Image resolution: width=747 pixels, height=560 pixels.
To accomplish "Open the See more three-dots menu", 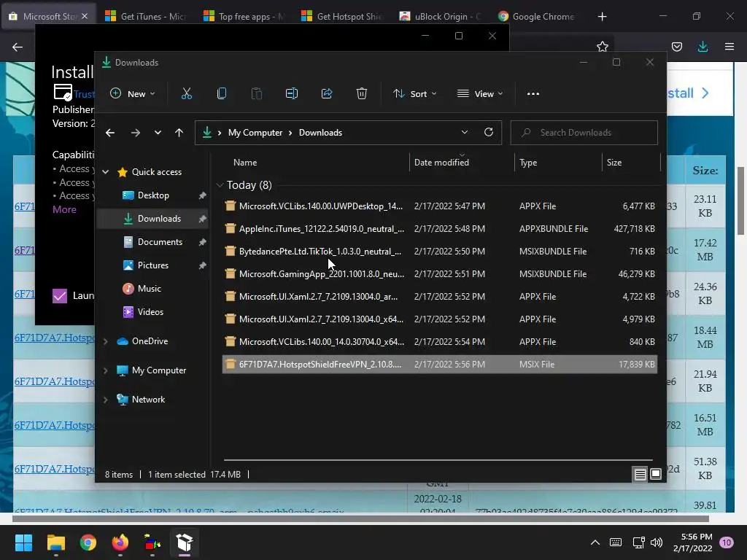I will click(533, 94).
